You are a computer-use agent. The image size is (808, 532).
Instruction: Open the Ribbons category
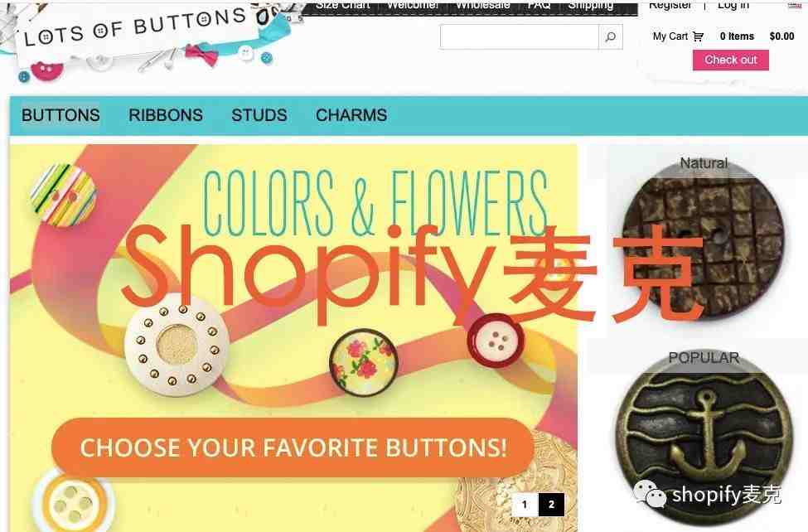(x=166, y=115)
